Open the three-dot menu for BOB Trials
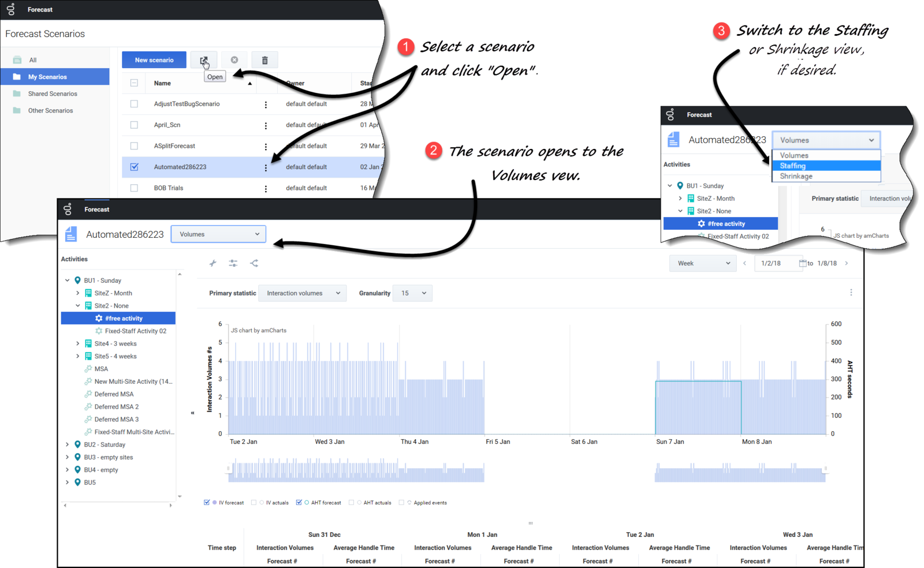This screenshot has width=924, height=568. point(266,189)
